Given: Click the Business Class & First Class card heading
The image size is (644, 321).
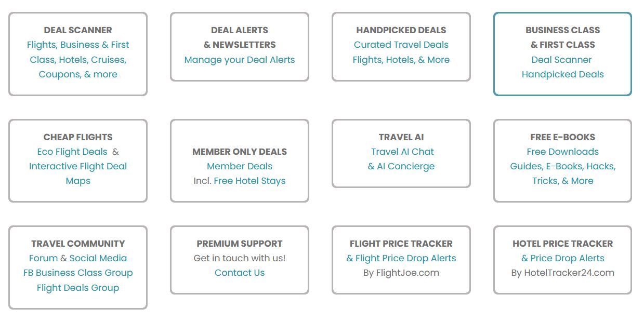Looking at the screenshot, I should (x=562, y=37).
